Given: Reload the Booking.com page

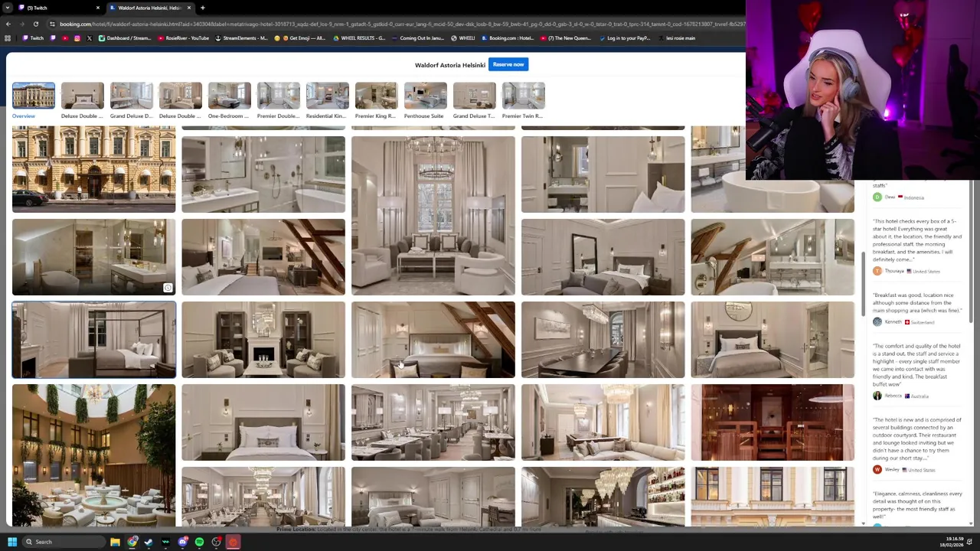Looking at the screenshot, I should [35, 24].
